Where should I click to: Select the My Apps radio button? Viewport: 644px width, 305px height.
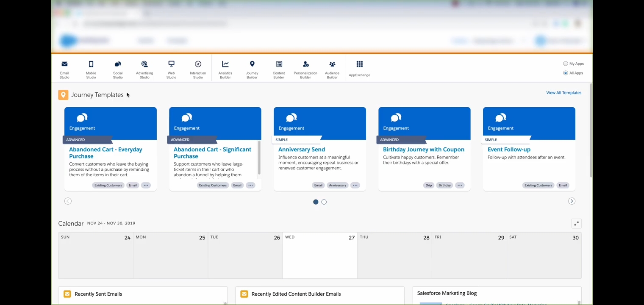point(566,64)
